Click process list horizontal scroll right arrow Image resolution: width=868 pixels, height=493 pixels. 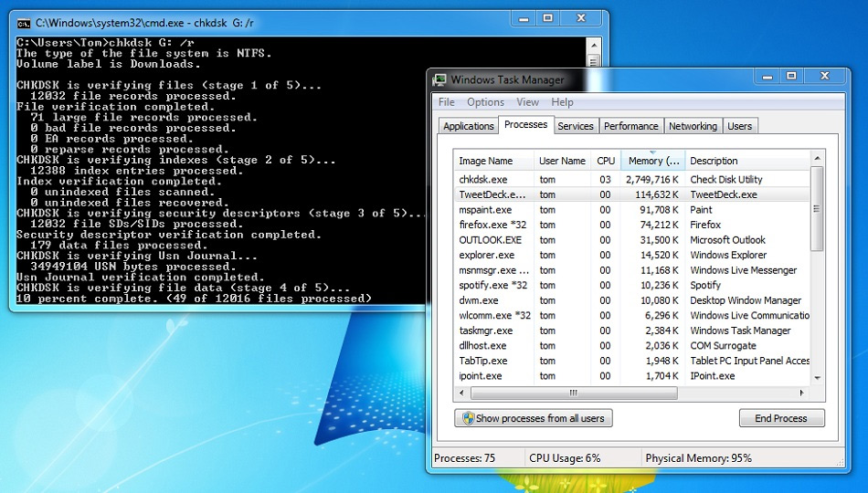(x=802, y=393)
